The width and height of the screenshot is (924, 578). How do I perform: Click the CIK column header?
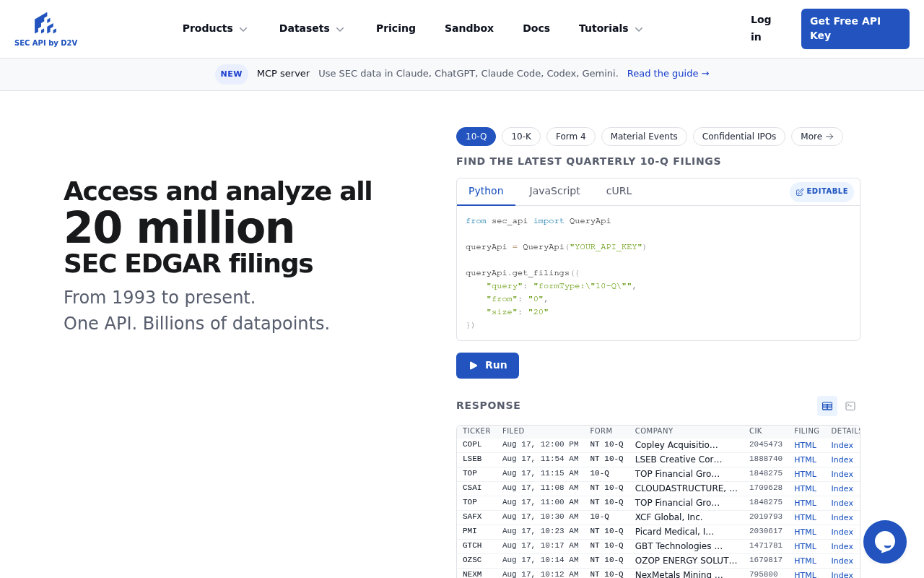(756, 431)
